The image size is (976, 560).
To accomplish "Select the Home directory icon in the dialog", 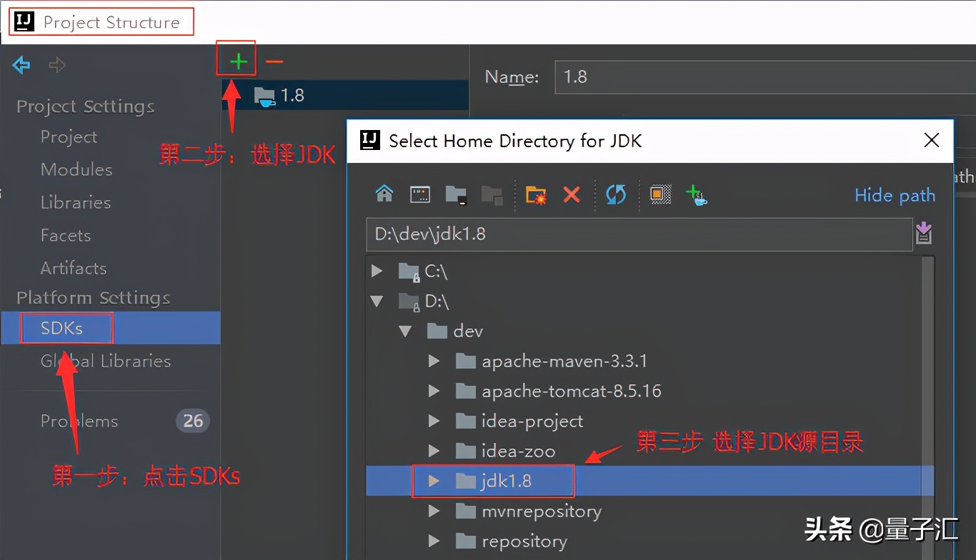I will [x=384, y=194].
